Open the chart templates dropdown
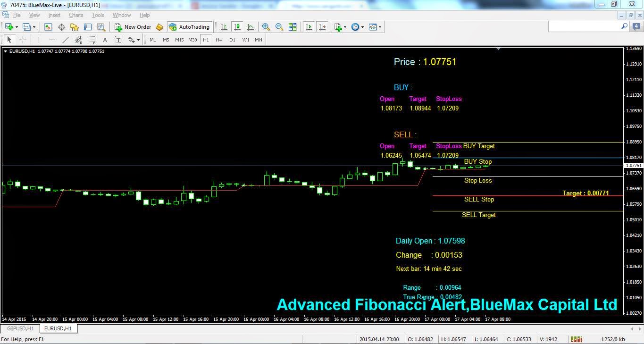Viewport: 644px width, 344px height. [x=380, y=27]
